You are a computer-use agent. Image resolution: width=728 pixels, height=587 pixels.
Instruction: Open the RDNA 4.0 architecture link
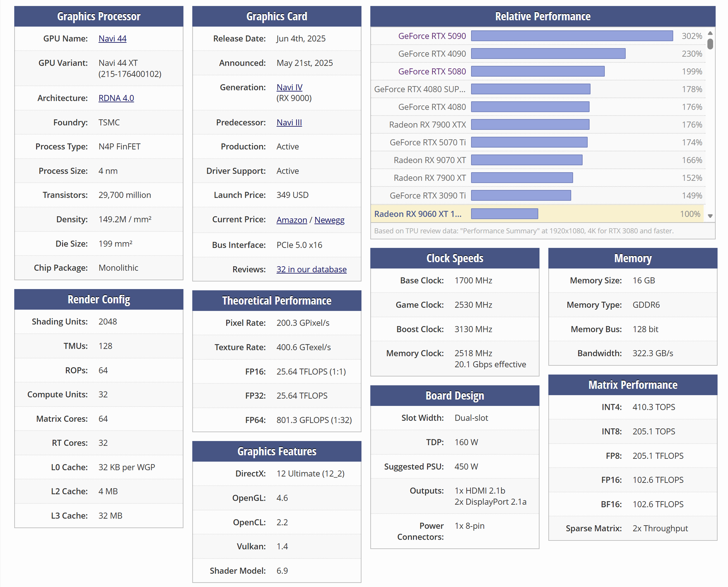point(116,98)
